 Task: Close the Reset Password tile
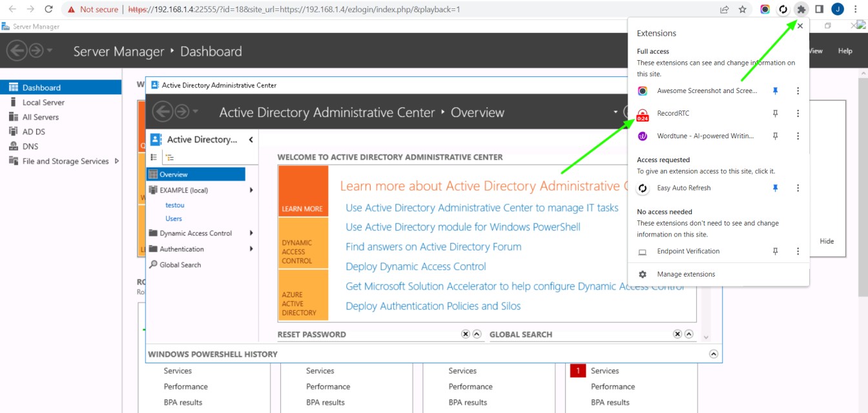pyautogui.click(x=466, y=334)
